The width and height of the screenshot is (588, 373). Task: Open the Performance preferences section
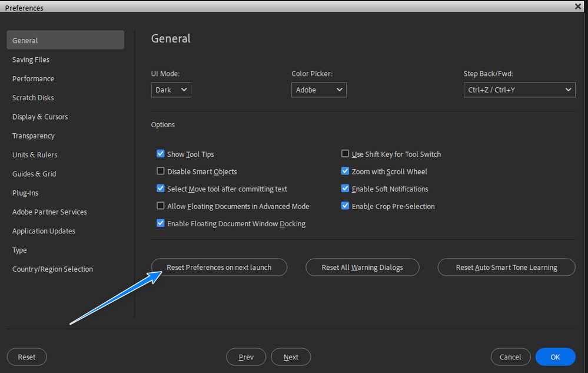click(33, 78)
